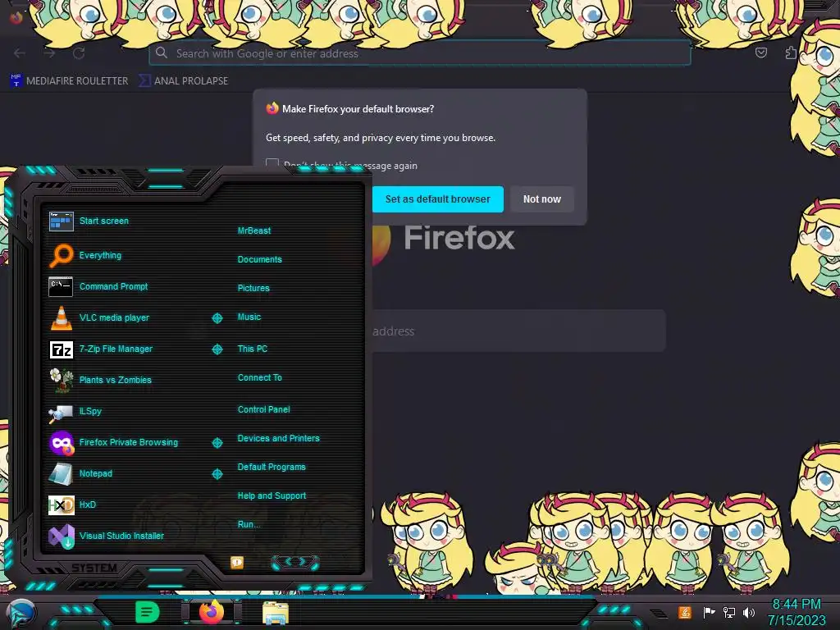Go back in Firefox
The height and width of the screenshot is (630, 840).
[x=20, y=53]
